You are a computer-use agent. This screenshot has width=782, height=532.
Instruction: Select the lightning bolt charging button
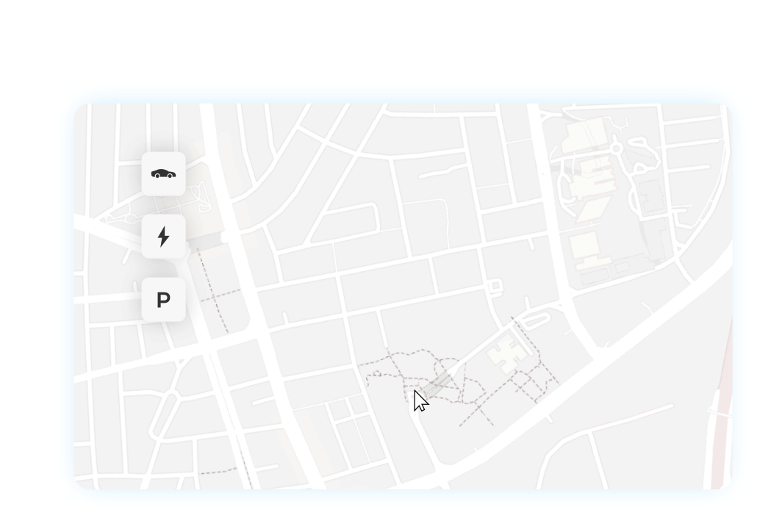[x=164, y=237]
